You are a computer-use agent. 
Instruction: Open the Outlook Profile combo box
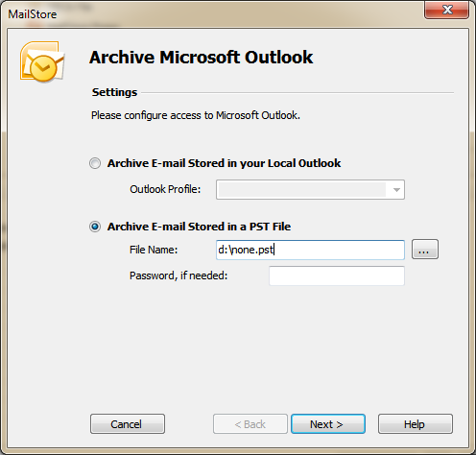tap(310, 190)
